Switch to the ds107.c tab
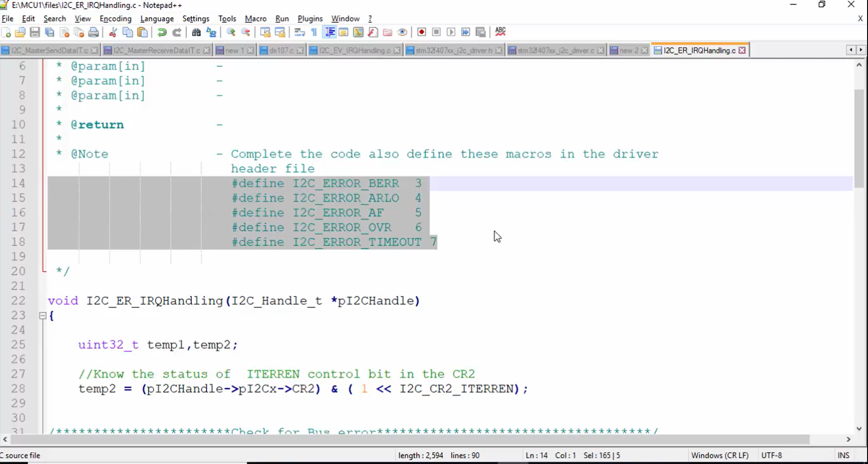The image size is (868, 464). point(281,50)
